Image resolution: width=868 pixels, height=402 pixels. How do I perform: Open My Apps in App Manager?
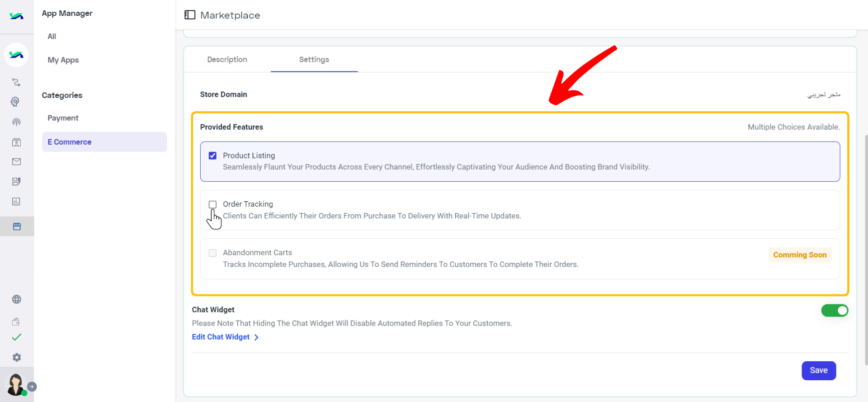point(63,60)
